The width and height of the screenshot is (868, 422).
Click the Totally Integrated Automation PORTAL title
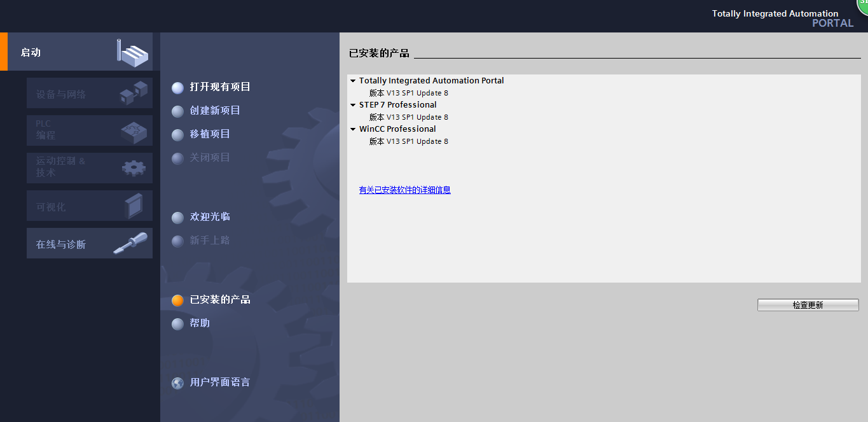point(783,18)
